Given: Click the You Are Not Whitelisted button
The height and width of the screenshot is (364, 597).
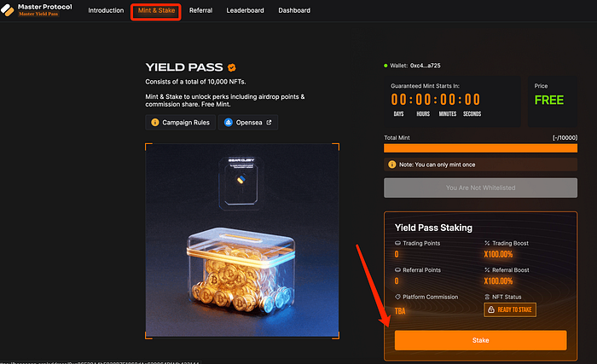Looking at the screenshot, I should tap(480, 188).
